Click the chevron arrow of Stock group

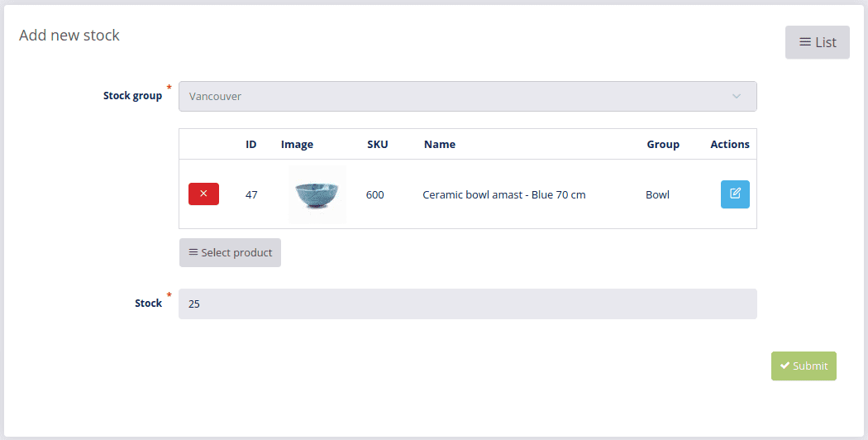(737, 97)
